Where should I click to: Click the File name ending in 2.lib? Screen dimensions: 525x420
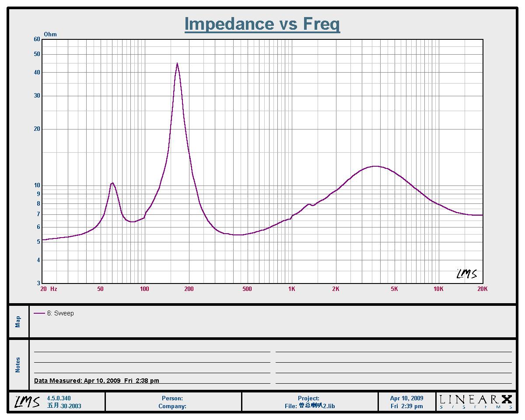pyautogui.click(x=310, y=406)
